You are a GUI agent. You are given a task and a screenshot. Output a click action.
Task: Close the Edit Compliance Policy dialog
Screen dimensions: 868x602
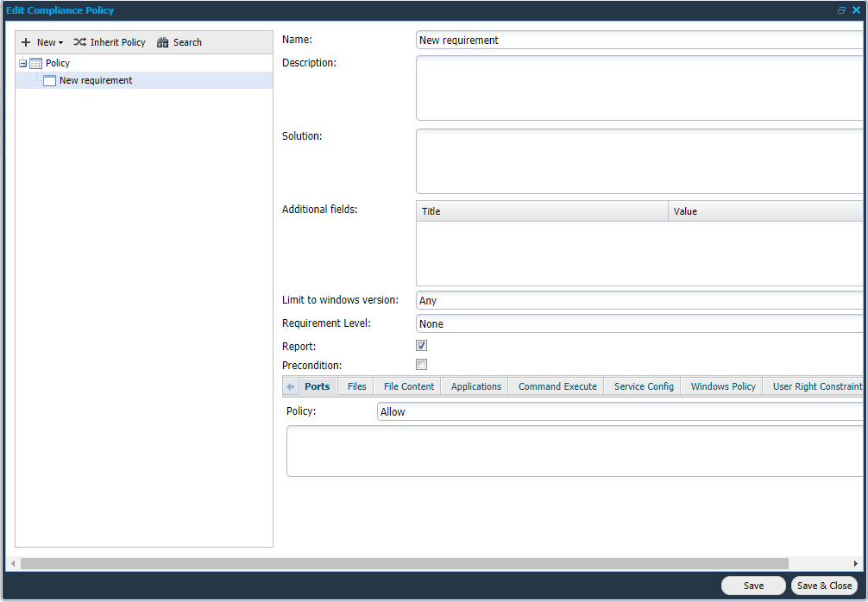click(x=856, y=10)
